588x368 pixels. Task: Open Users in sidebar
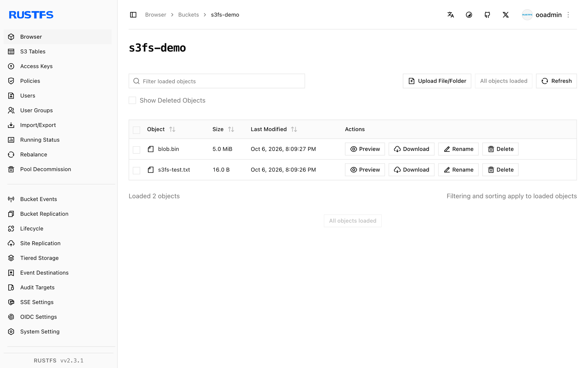tap(58, 96)
